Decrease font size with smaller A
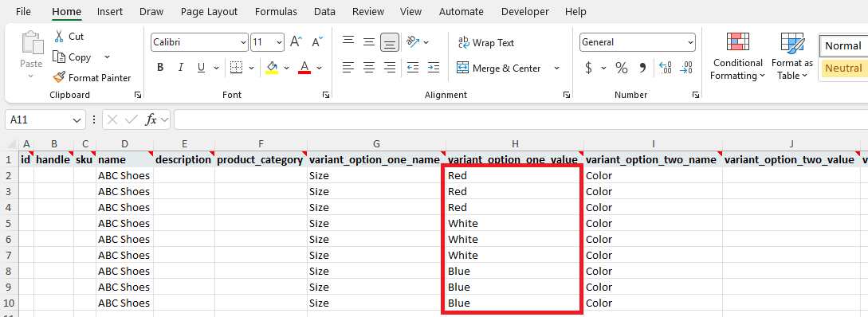This screenshot has height=317, width=868. [x=317, y=41]
